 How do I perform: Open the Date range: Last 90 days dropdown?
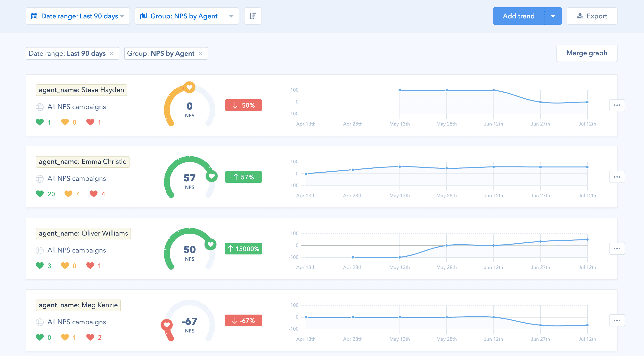[x=78, y=16]
